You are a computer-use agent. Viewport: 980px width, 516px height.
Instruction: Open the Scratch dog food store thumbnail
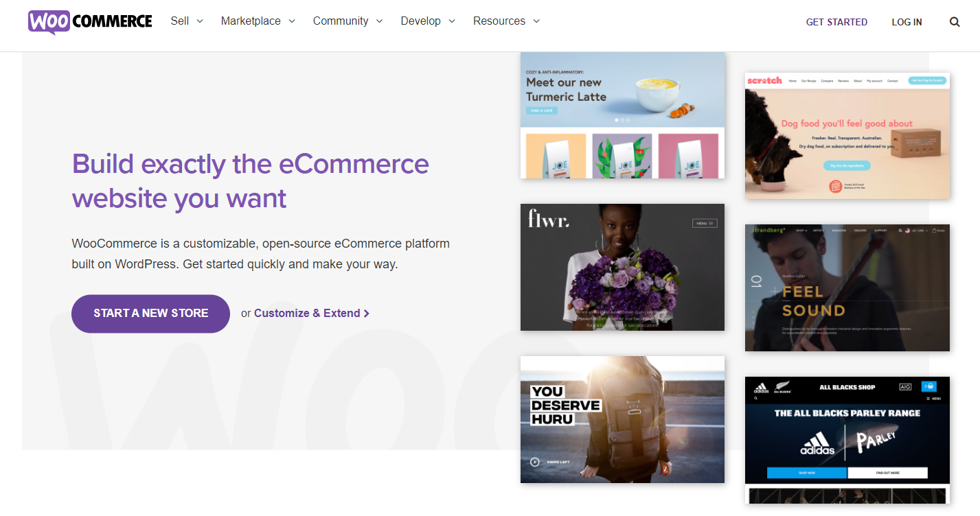point(847,135)
